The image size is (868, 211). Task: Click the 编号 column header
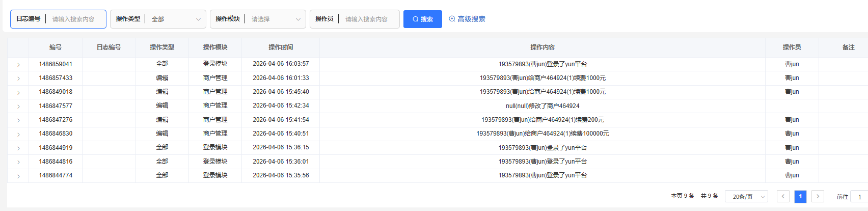[56, 47]
